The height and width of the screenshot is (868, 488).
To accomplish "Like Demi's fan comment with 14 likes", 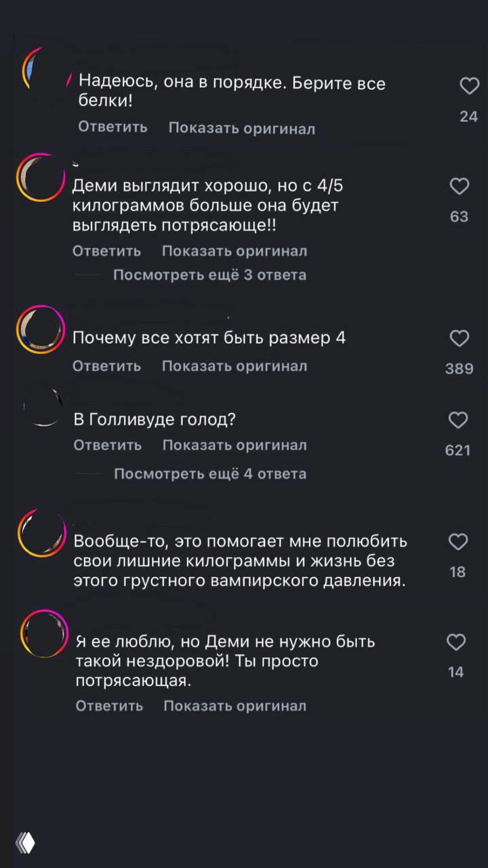I will coord(456,642).
